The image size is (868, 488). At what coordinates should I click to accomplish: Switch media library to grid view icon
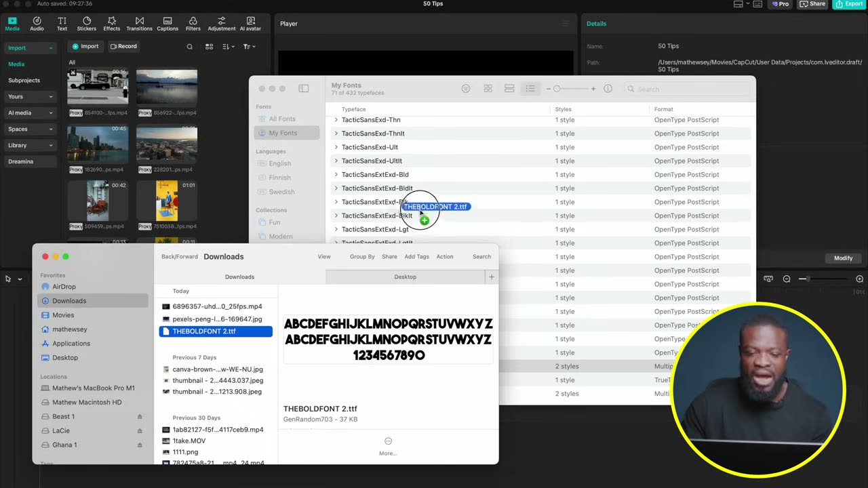click(210, 47)
